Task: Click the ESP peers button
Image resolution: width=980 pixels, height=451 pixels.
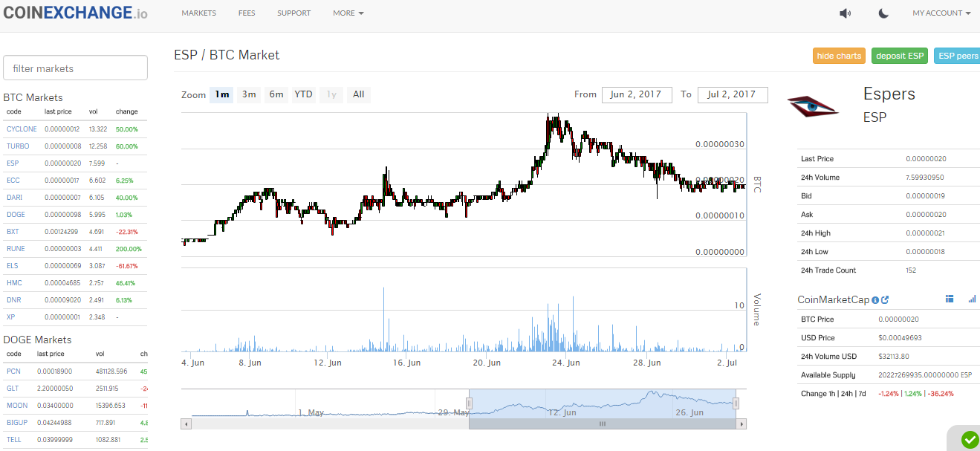Action: coord(957,56)
